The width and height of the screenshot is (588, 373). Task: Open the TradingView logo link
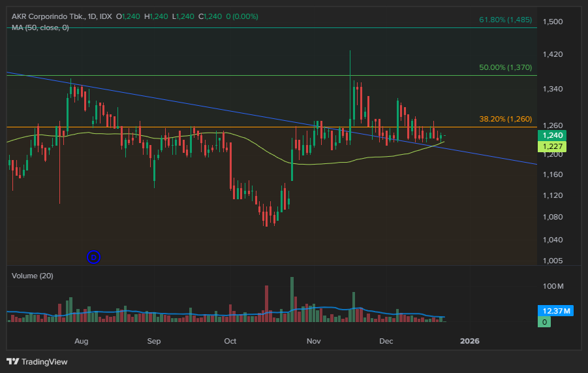pyautogui.click(x=37, y=361)
